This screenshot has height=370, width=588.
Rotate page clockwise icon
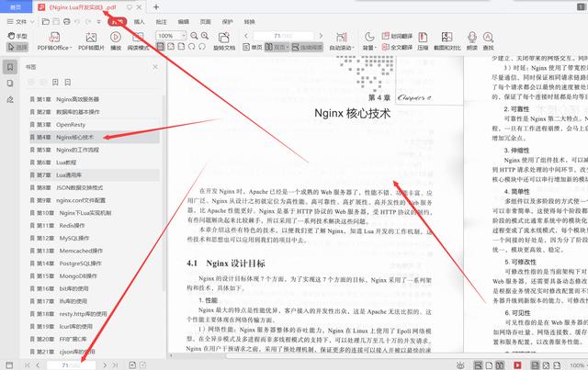tap(202, 47)
